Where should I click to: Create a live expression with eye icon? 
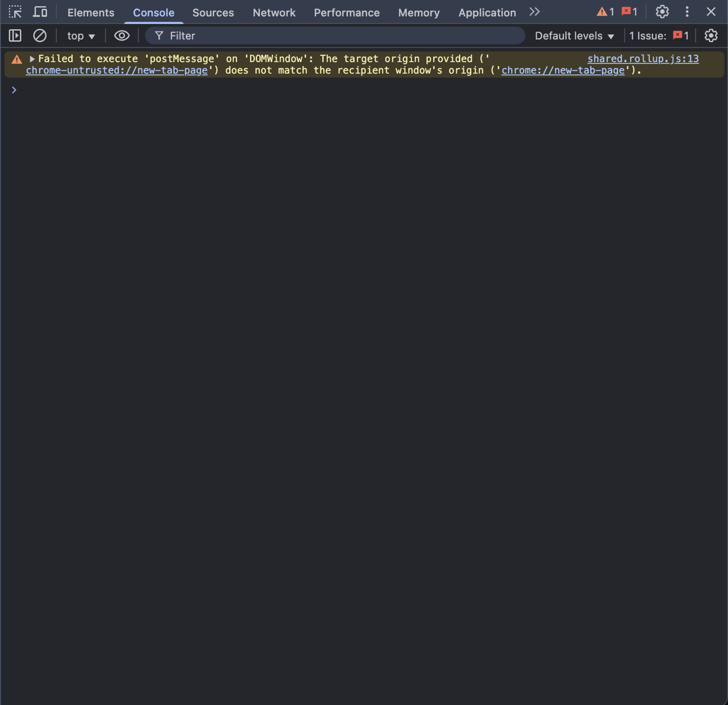(122, 36)
